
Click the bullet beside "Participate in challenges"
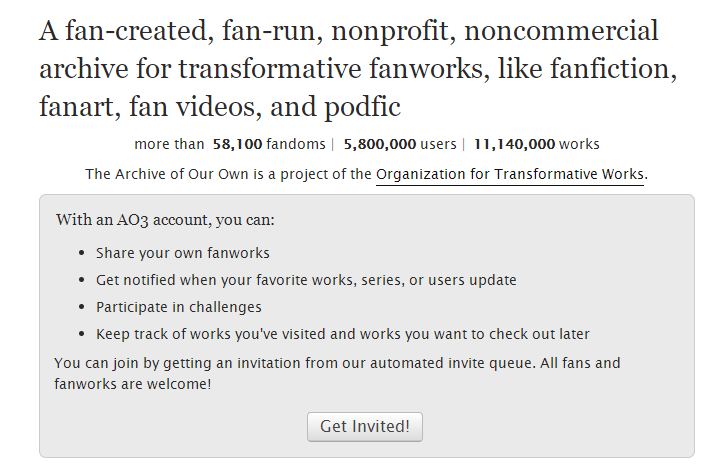(x=81, y=308)
